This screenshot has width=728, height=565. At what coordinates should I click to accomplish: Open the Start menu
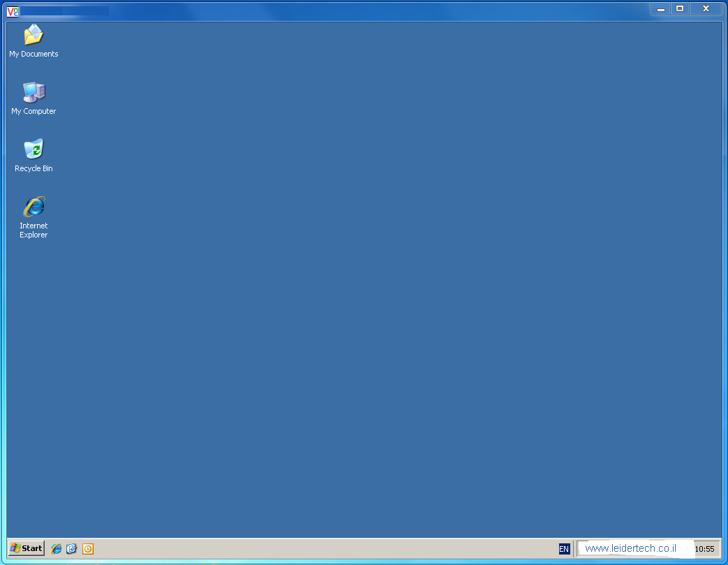click(27, 548)
